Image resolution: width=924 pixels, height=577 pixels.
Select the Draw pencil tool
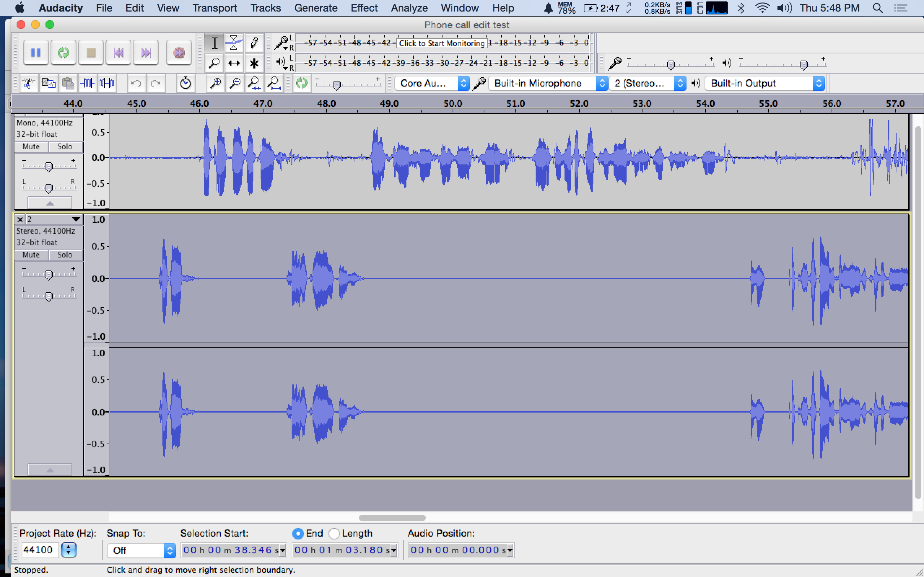254,43
